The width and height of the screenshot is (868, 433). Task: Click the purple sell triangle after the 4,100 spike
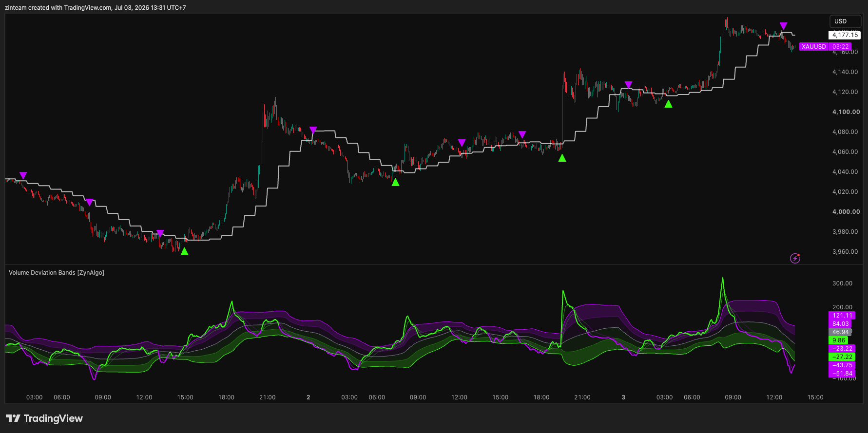[313, 130]
